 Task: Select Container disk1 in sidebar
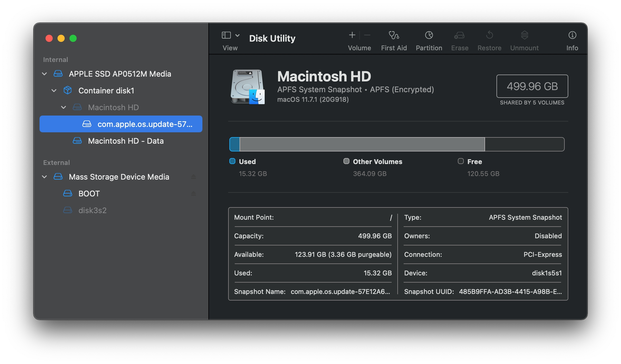click(106, 91)
